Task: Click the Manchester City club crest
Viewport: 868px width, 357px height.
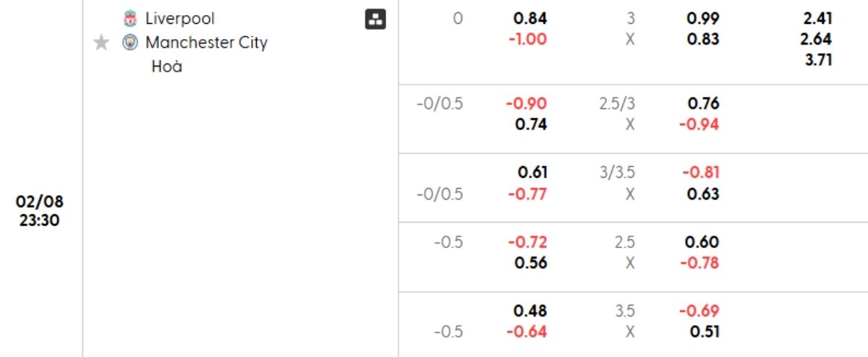Action: coord(131,43)
